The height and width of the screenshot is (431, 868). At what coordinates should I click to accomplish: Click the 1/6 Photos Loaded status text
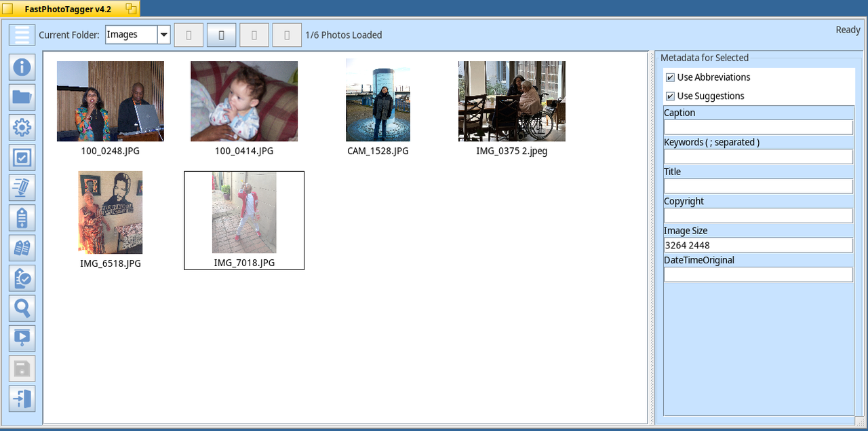click(344, 35)
